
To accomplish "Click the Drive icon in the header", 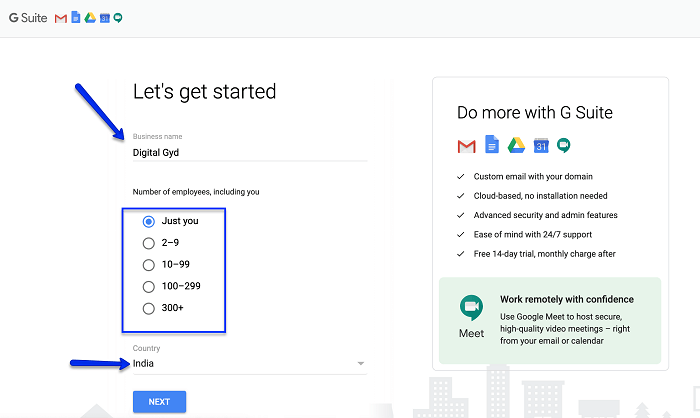I will [90, 18].
